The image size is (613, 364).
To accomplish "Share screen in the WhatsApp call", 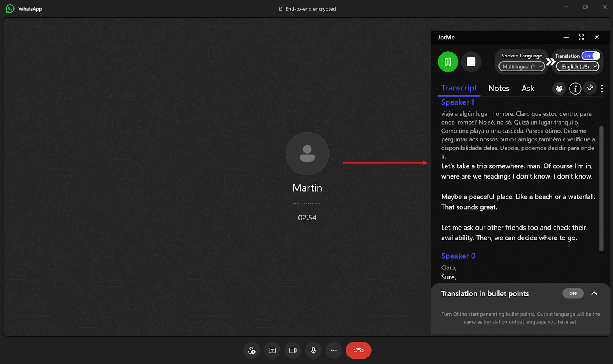I will point(272,350).
